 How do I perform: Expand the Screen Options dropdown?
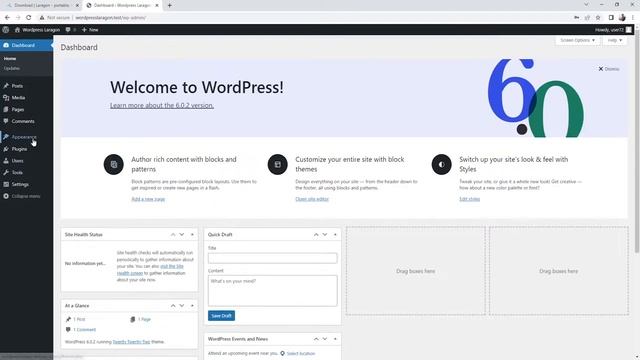[x=577, y=40]
